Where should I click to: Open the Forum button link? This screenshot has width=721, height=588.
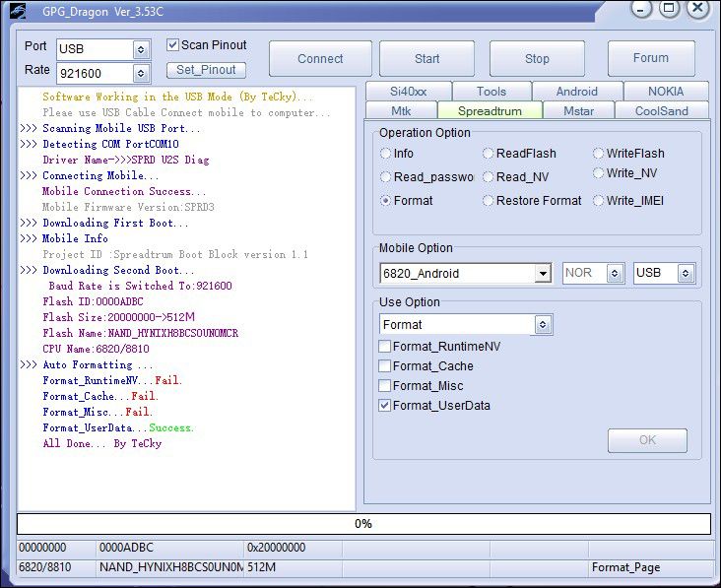[x=650, y=58]
